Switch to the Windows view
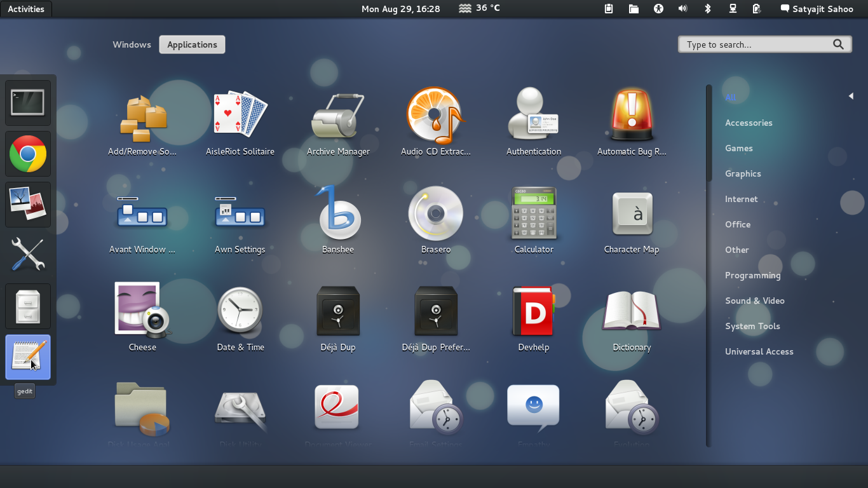868x488 pixels. (132, 44)
